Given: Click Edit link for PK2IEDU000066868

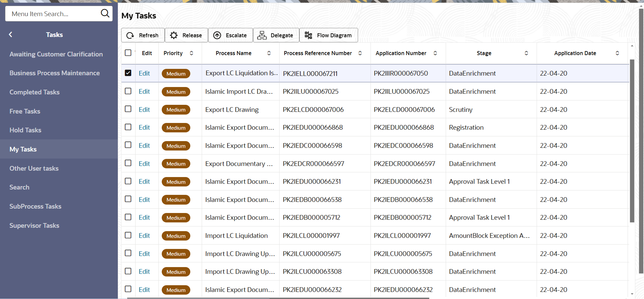Looking at the screenshot, I should coord(144,127).
